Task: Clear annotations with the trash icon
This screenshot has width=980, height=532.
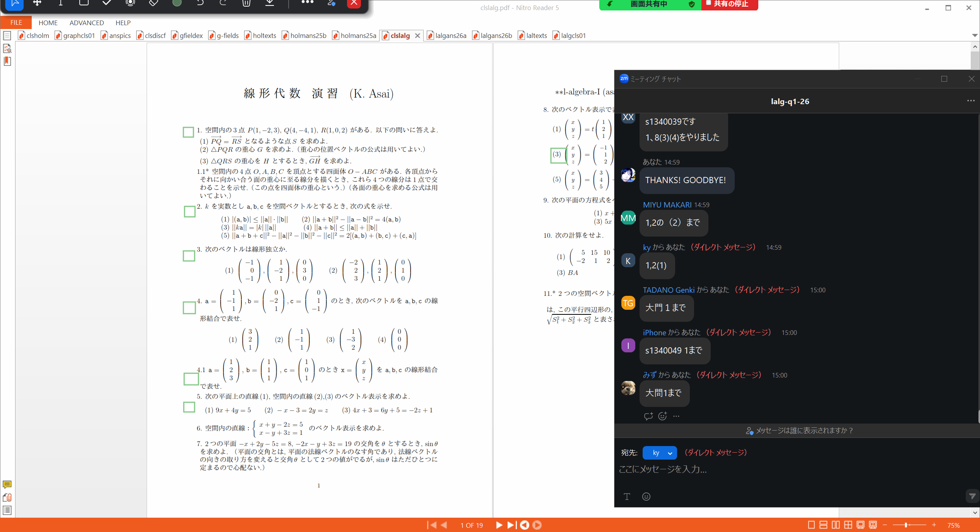Action: tap(246, 3)
